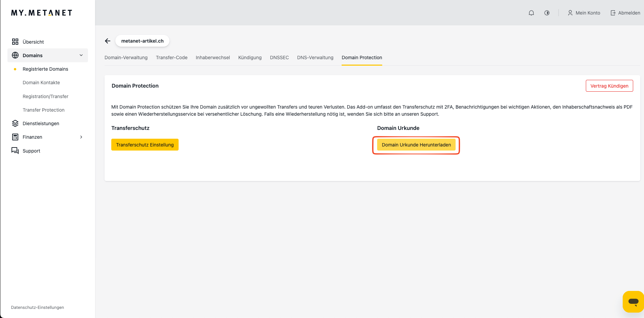Viewport: 644px width, 318px height.
Task: Go back using the left arrow
Action: [108, 41]
